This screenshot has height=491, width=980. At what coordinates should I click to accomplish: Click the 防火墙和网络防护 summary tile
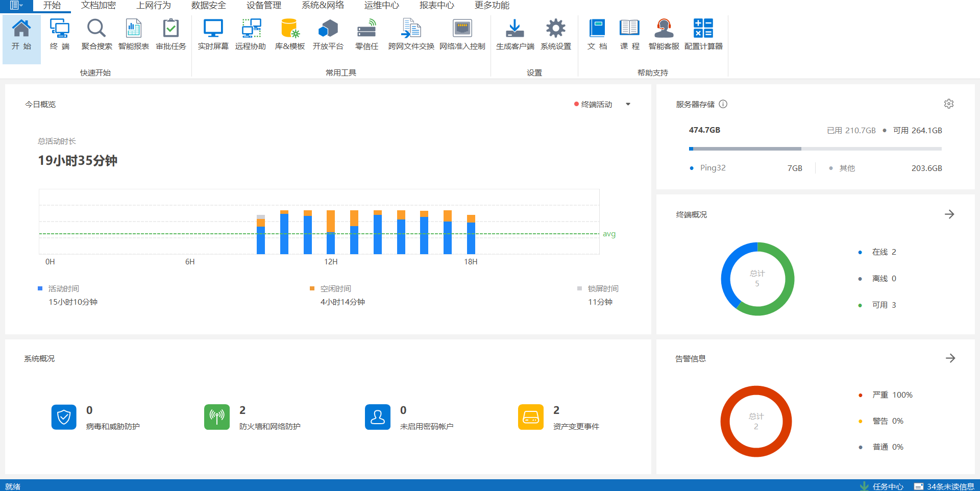point(253,418)
